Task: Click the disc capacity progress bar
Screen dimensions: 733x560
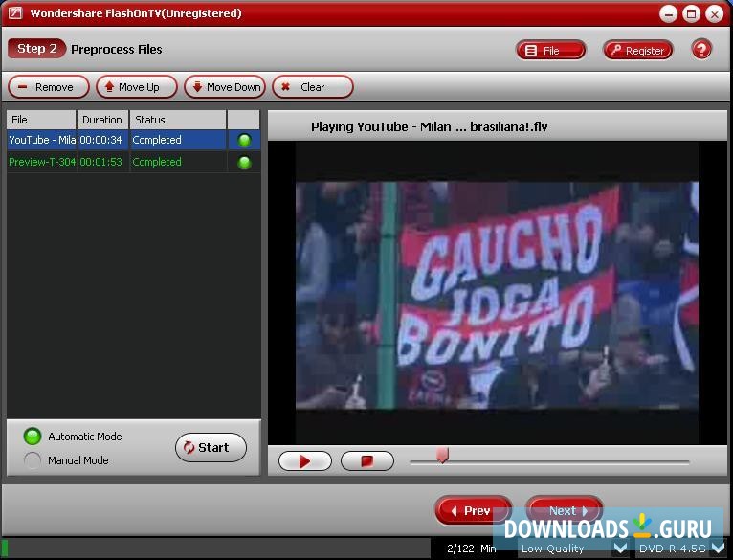Action: [x=216, y=549]
